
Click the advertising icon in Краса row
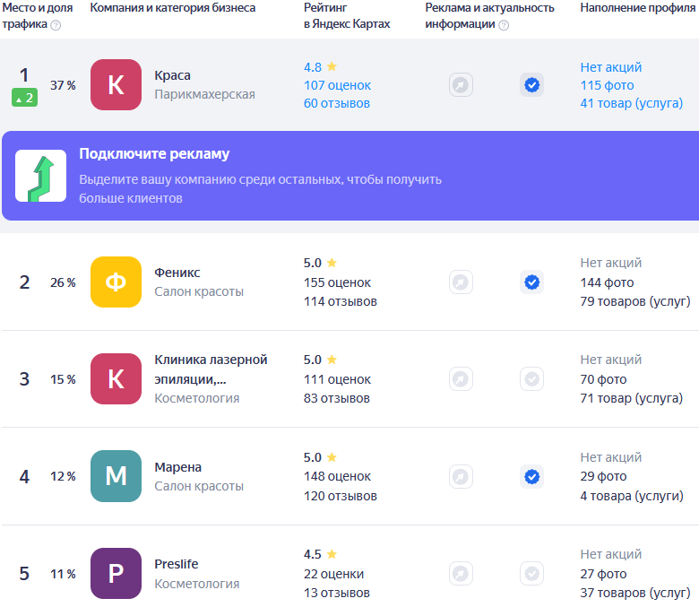pyautogui.click(x=461, y=85)
